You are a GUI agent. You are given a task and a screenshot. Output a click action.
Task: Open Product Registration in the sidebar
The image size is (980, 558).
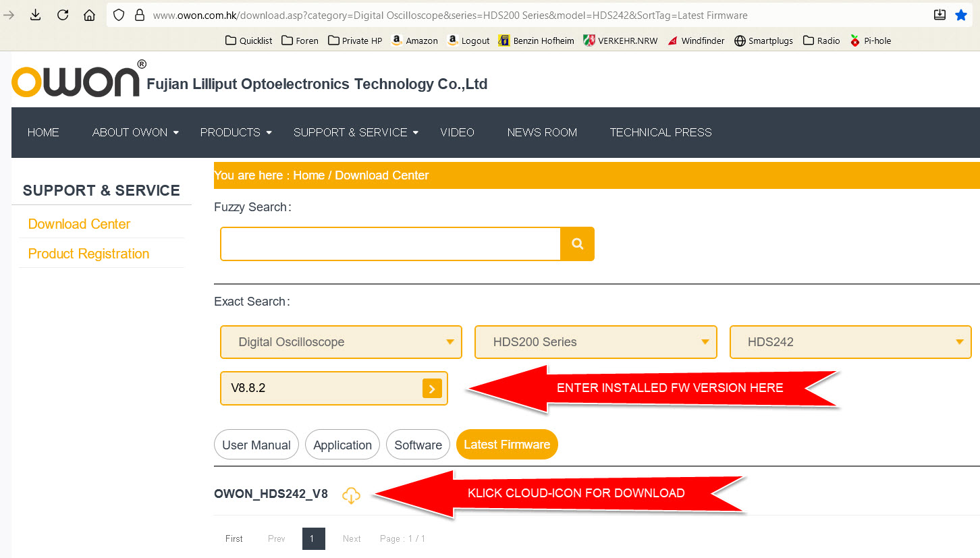88,254
